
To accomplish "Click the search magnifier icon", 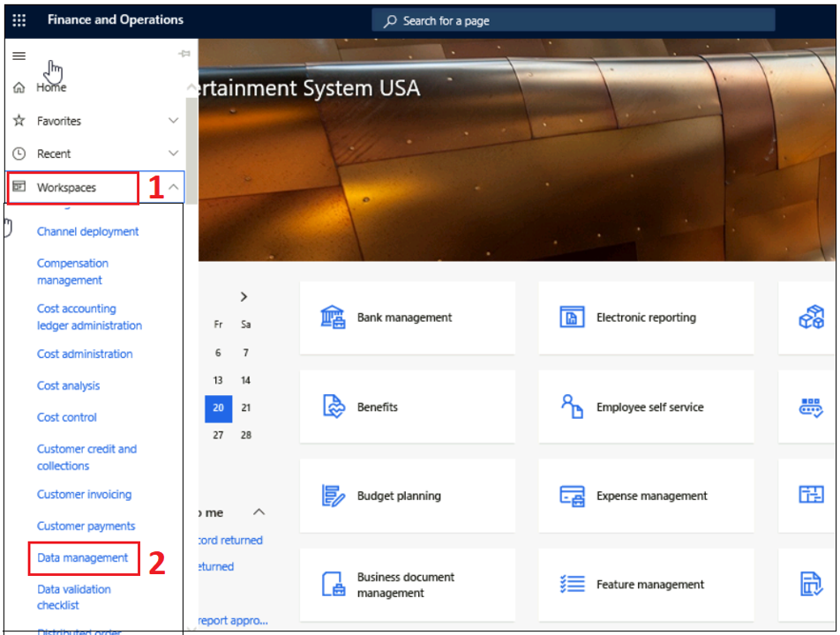I will pyautogui.click(x=390, y=21).
